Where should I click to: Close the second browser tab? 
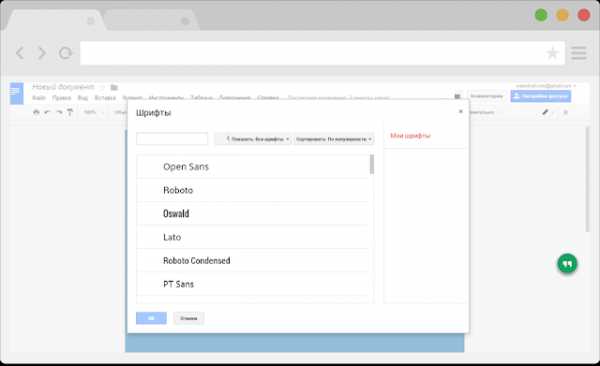185,21
